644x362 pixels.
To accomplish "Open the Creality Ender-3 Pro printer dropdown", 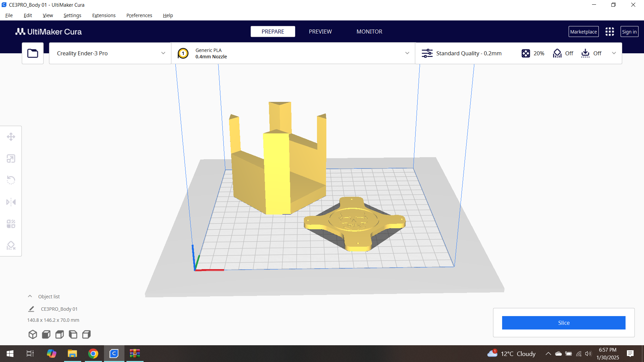I will pos(110,53).
